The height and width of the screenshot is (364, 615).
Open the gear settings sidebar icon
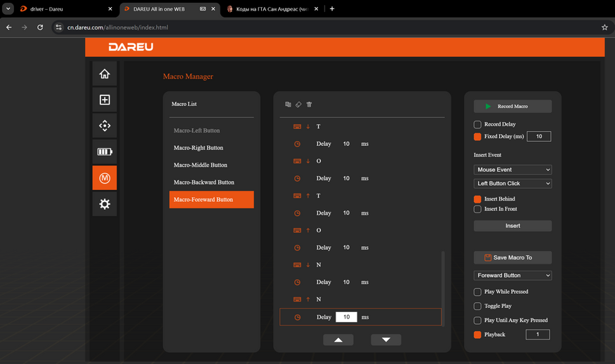point(105,204)
